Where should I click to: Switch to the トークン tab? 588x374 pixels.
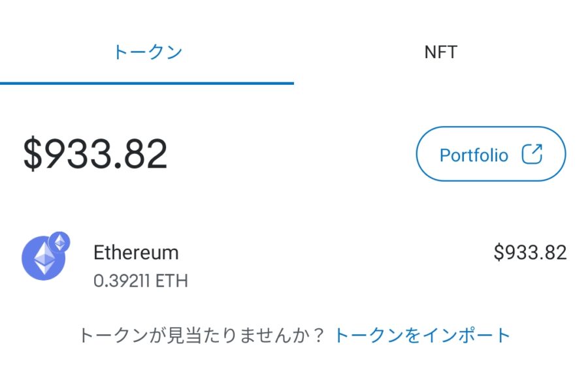point(147,52)
